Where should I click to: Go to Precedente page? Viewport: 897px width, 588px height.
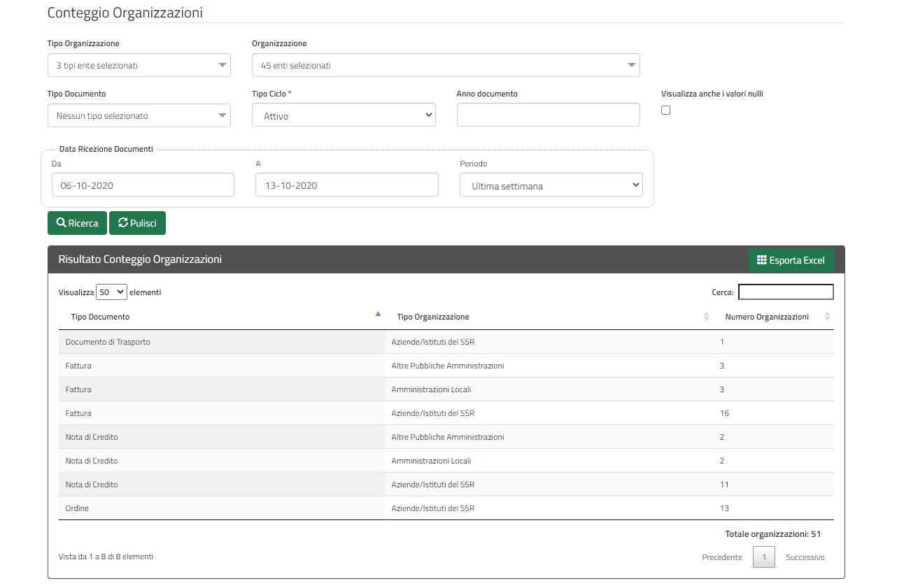click(x=722, y=557)
